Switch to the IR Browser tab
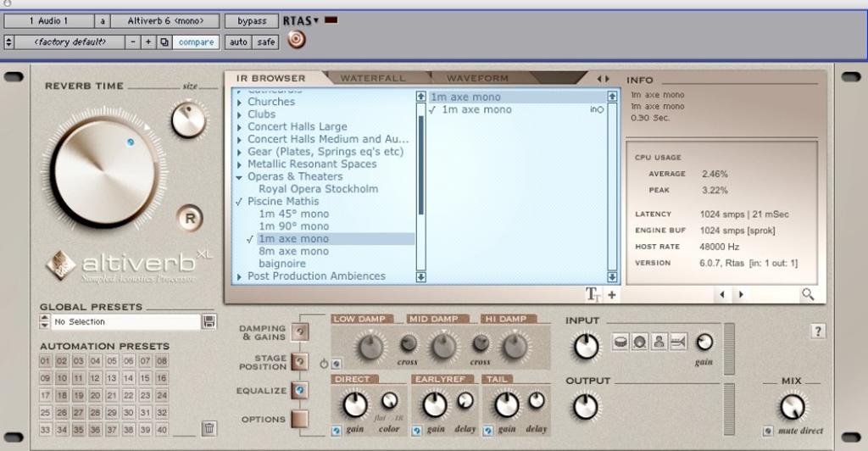 [x=270, y=79]
